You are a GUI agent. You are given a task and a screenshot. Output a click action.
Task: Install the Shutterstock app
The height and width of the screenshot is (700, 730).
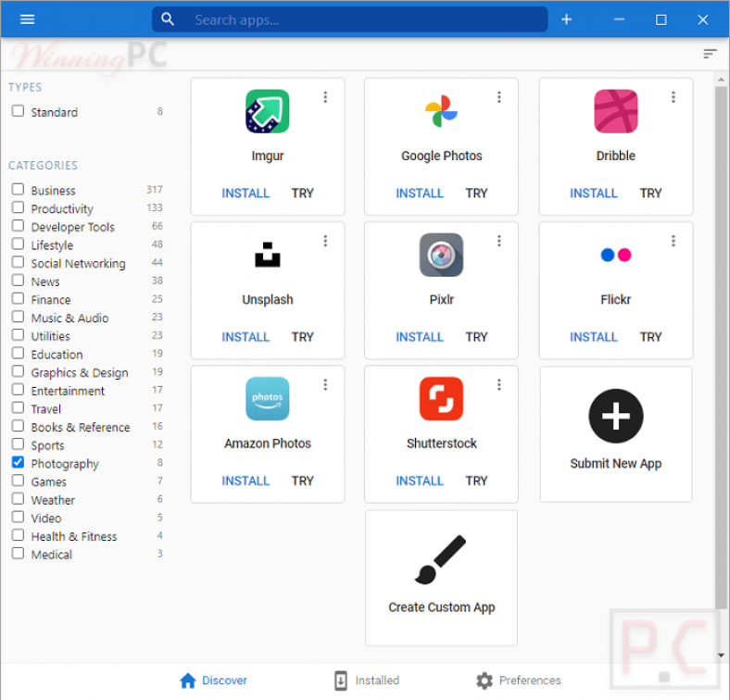pos(420,481)
